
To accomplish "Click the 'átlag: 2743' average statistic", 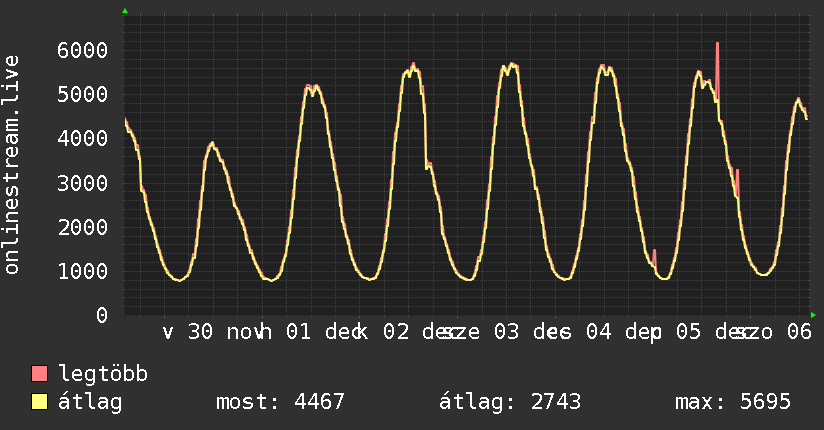I will pyautogui.click(x=510, y=402).
